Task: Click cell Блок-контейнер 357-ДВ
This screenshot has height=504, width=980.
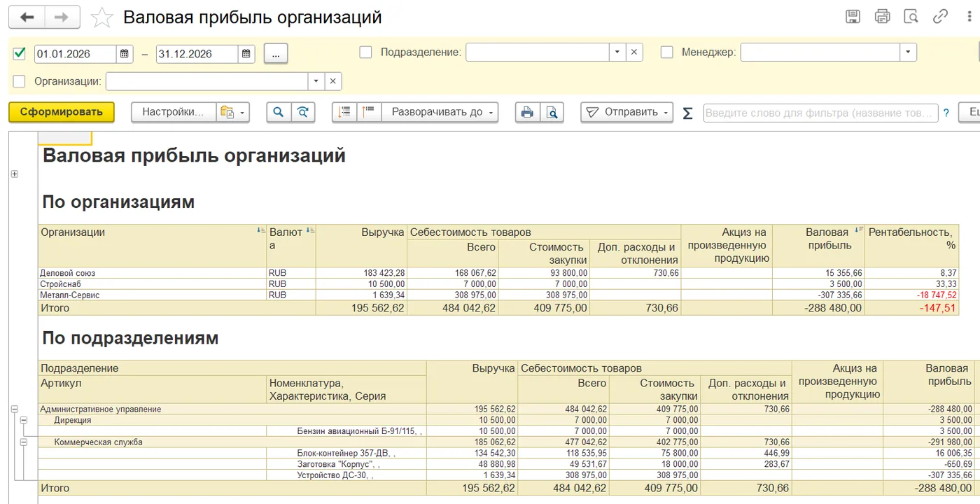Action: (346, 453)
